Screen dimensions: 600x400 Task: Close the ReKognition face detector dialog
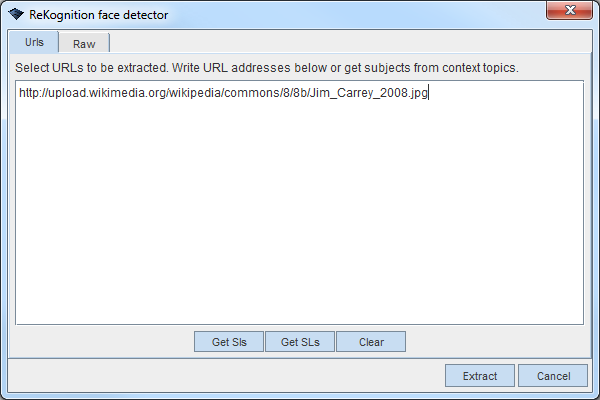click(x=567, y=11)
